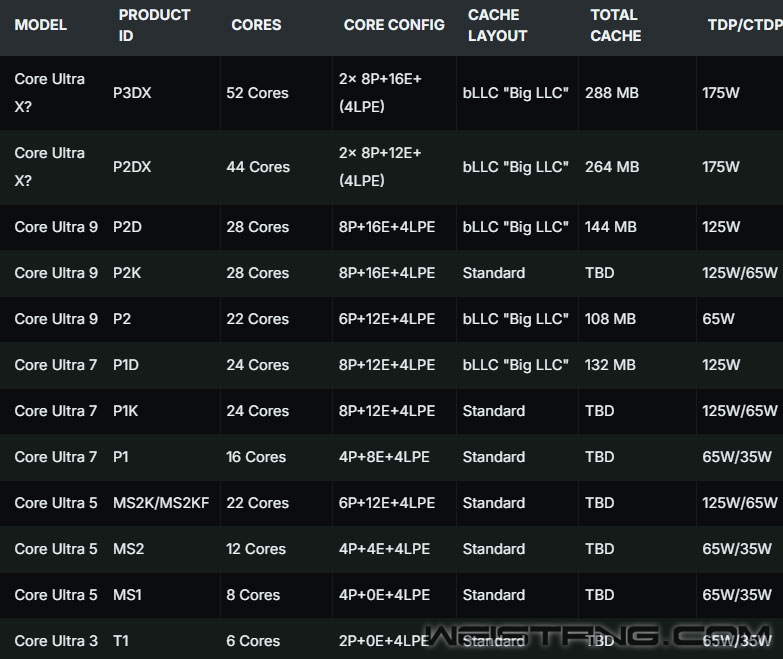Image resolution: width=783 pixels, height=659 pixels.
Task: Click the 288 MB total cache value
Action: (612, 93)
